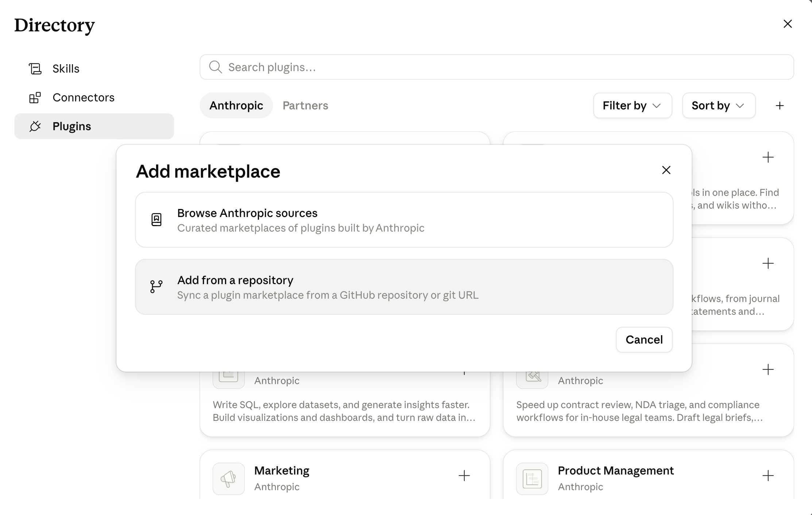Switch to the Anthropic tab

(236, 105)
